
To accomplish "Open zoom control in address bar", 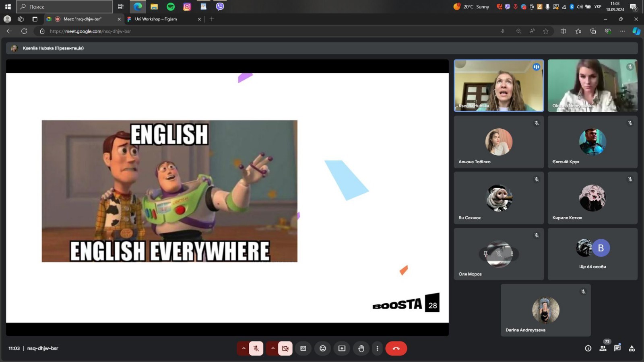I will pos(518,31).
